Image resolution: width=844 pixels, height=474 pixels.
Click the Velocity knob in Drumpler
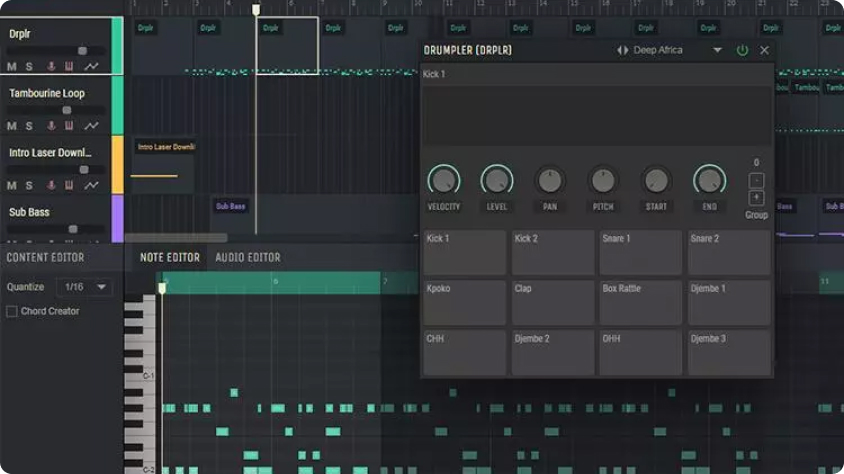[443, 181]
